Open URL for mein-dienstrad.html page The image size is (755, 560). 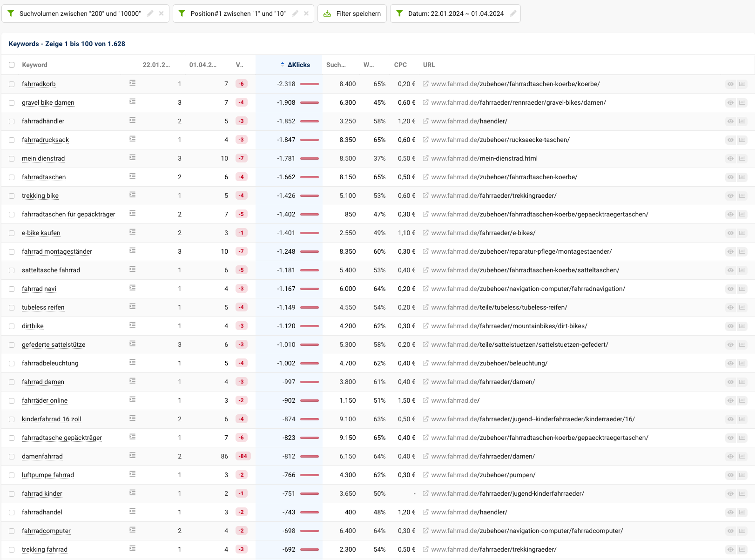[x=484, y=158]
